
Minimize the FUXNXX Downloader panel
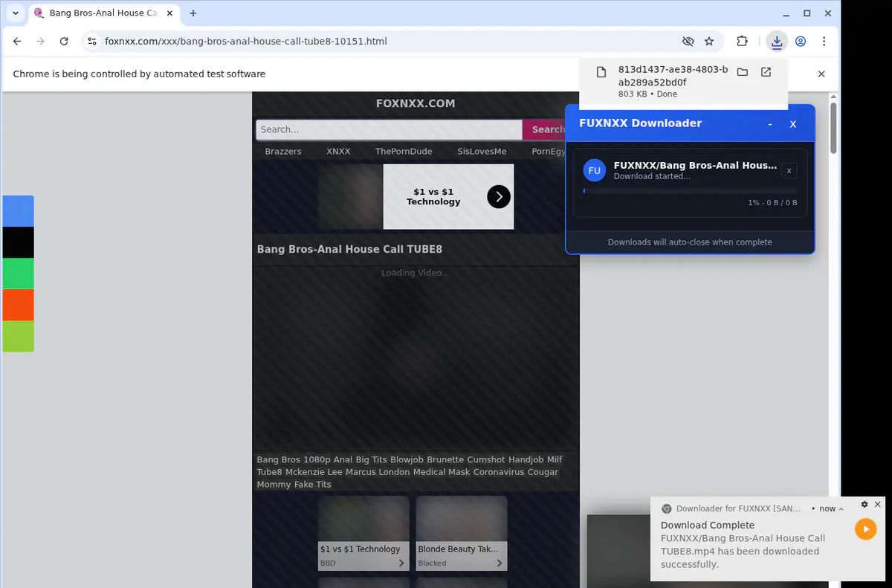coord(770,124)
